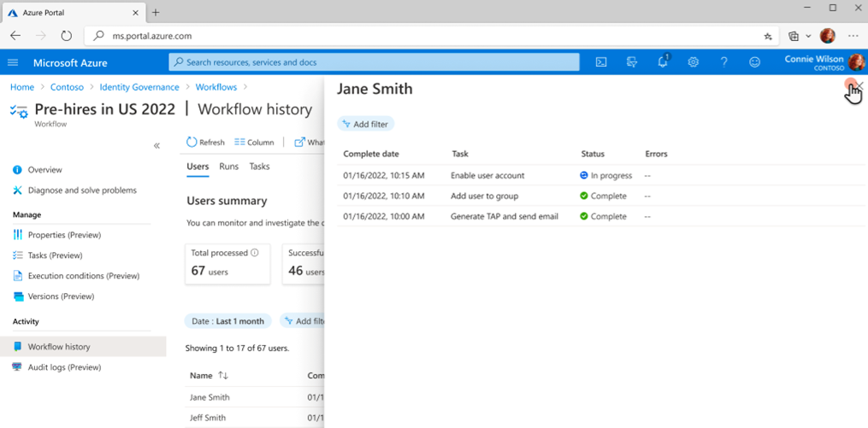The width and height of the screenshot is (868, 428).
Task: Close the Jane Smith details panel
Action: pyautogui.click(x=859, y=86)
